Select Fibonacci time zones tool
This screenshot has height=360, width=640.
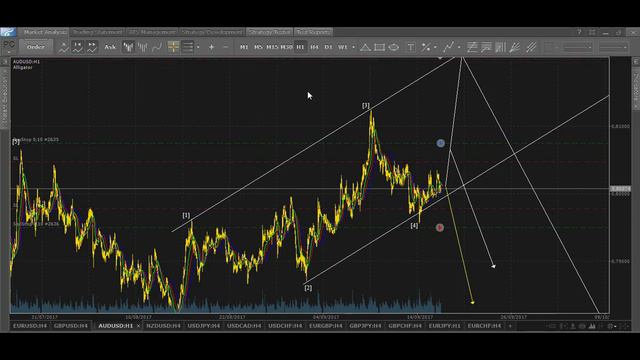500,47
